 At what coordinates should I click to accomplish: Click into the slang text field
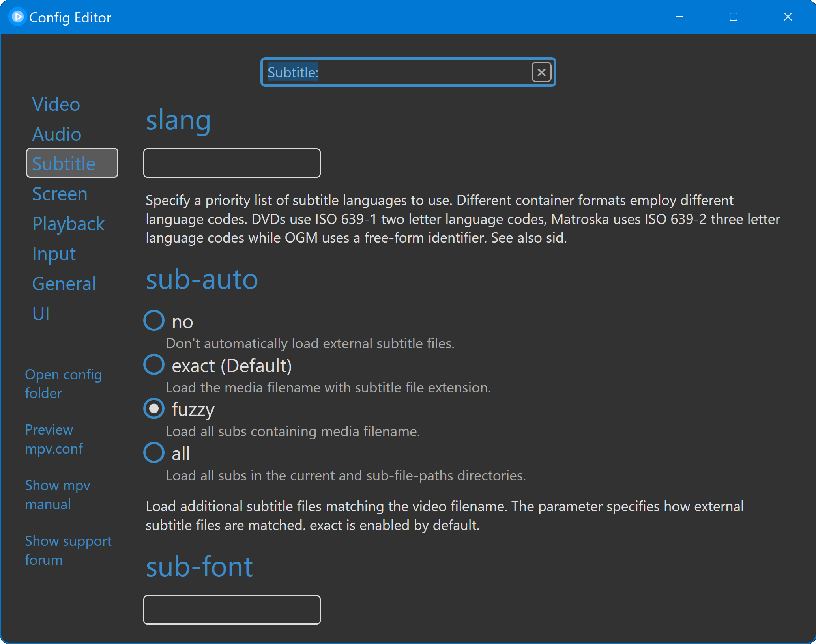pos(232,163)
